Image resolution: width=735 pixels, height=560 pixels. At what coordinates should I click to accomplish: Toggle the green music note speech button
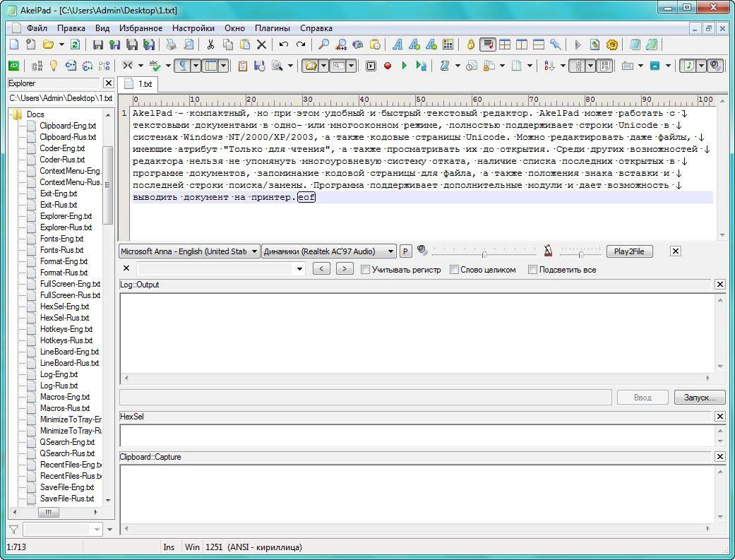688,66
